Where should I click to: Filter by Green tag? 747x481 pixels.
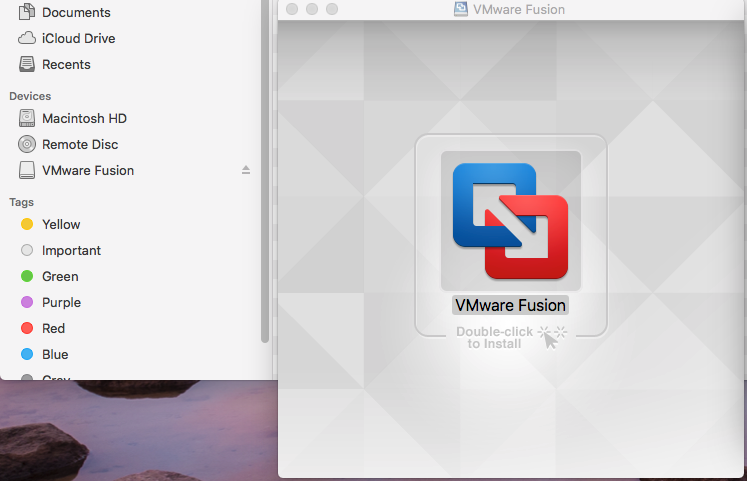click(60, 276)
